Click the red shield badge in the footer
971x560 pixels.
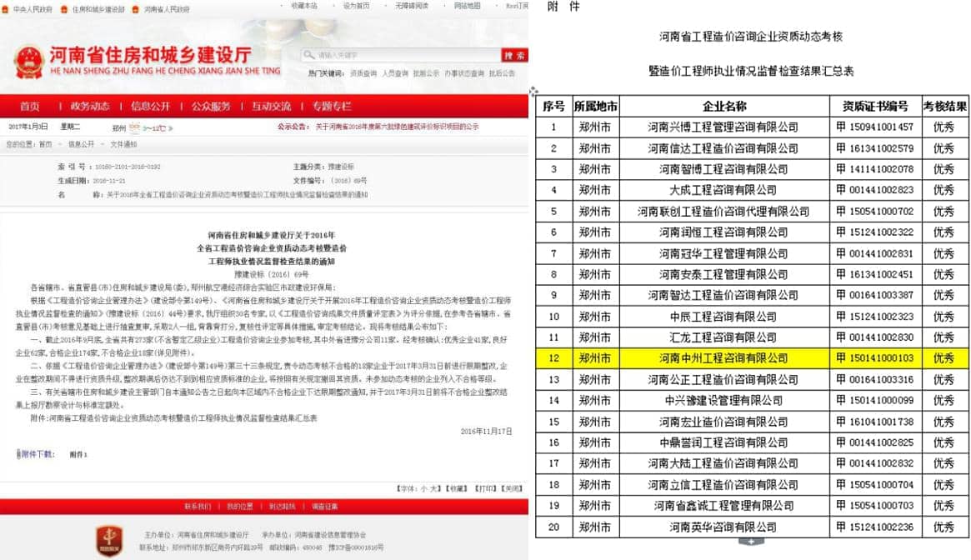(x=109, y=541)
